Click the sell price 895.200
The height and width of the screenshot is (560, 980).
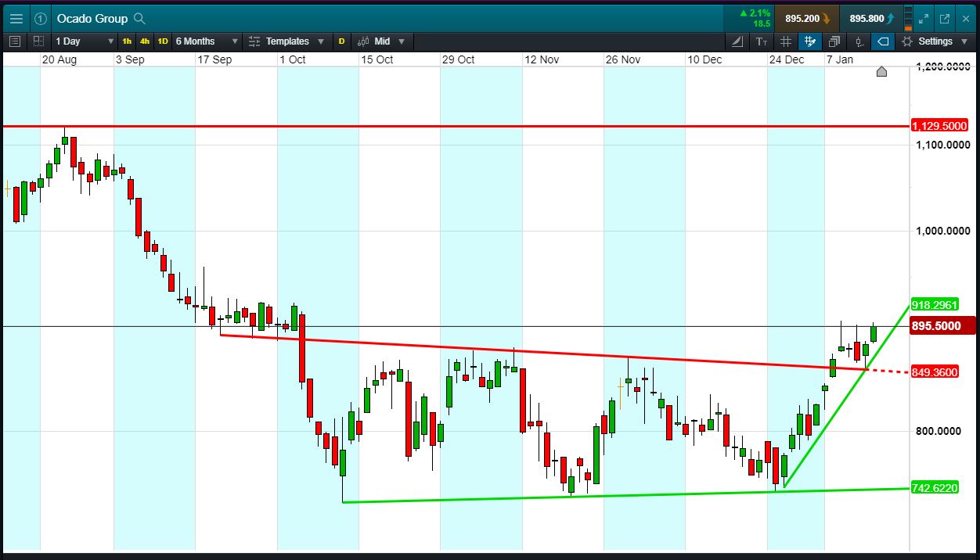807,18
